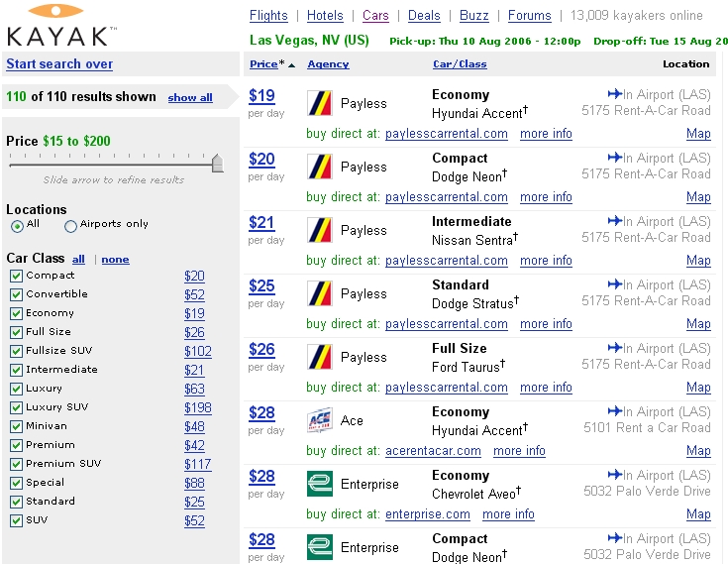Click the Ace logo in the $28 listing

[x=320, y=420]
